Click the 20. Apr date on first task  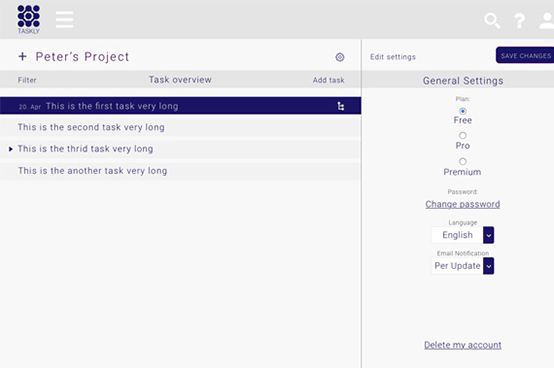click(x=30, y=107)
